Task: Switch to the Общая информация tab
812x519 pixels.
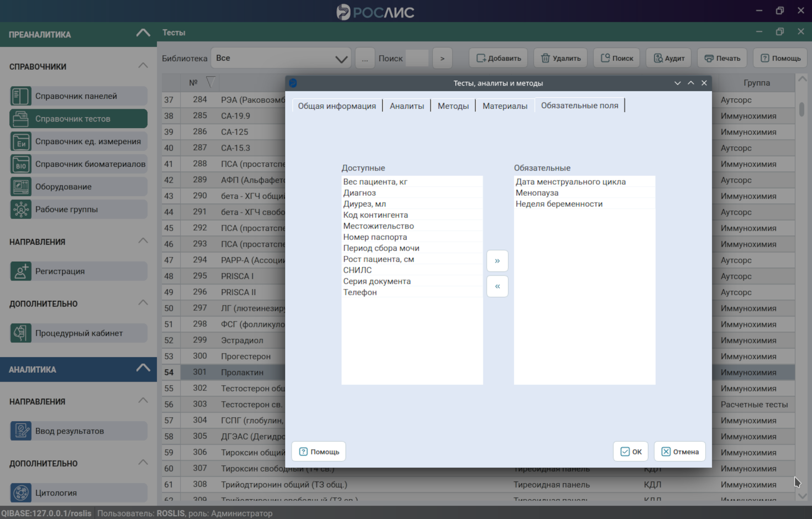Action: coord(337,105)
